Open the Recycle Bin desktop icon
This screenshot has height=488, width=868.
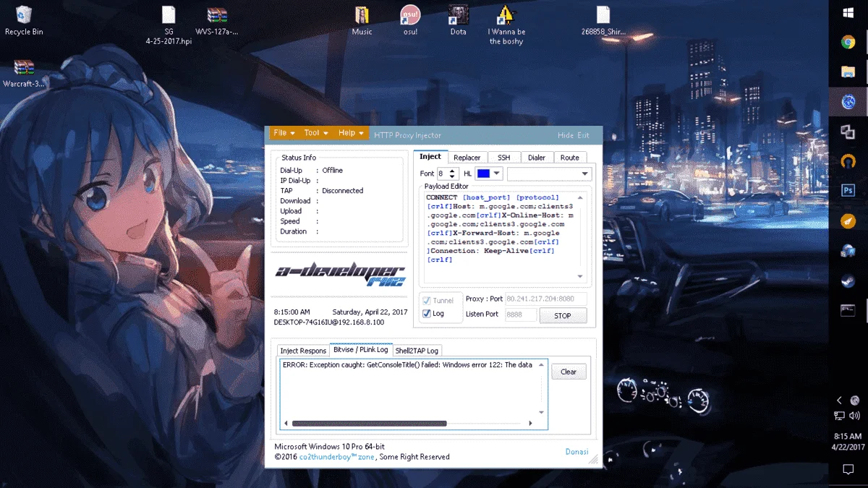click(23, 20)
